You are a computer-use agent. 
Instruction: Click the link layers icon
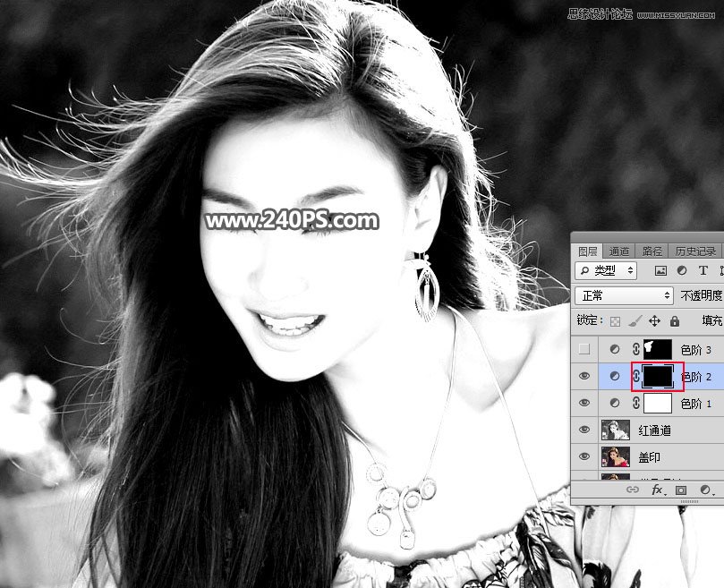(632, 490)
